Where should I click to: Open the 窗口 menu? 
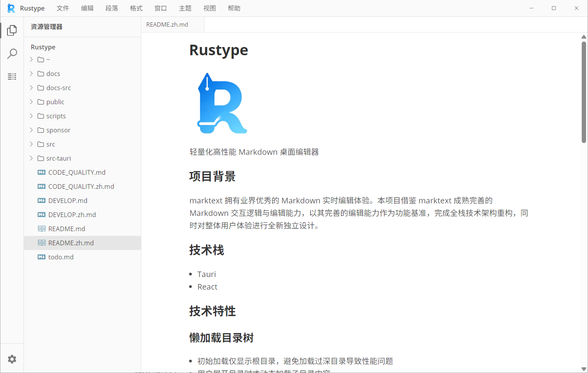(x=161, y=8)
